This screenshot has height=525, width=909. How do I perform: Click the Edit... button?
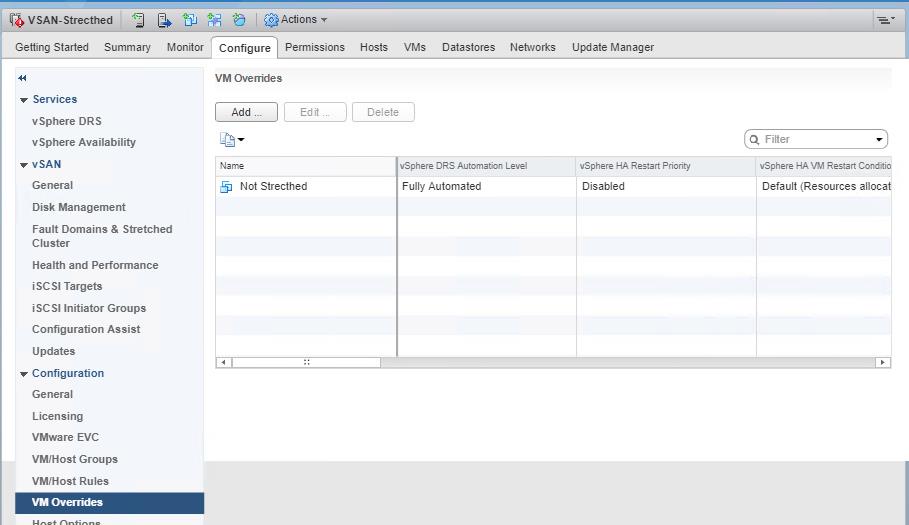pos(315,112)
